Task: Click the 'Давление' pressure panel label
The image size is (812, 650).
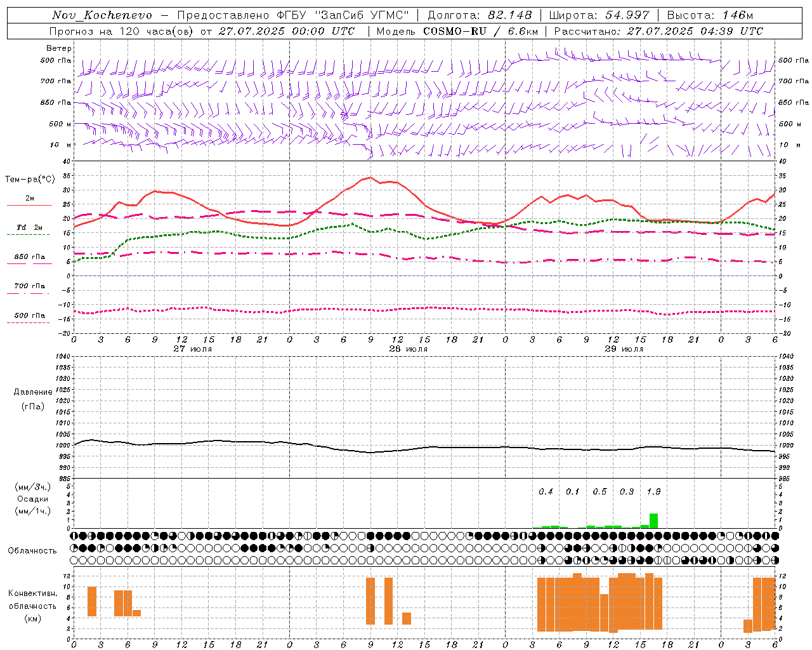Action: click(33, 392)
